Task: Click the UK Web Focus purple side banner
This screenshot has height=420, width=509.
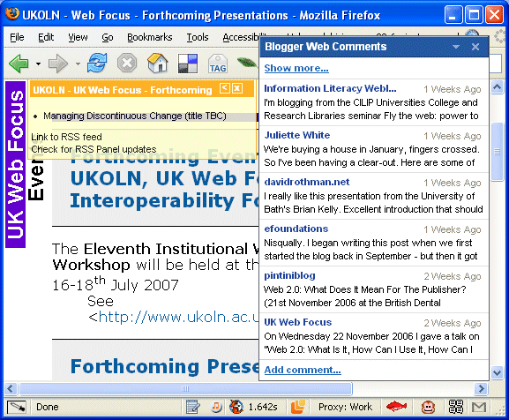Action: (x=15, y=165)
